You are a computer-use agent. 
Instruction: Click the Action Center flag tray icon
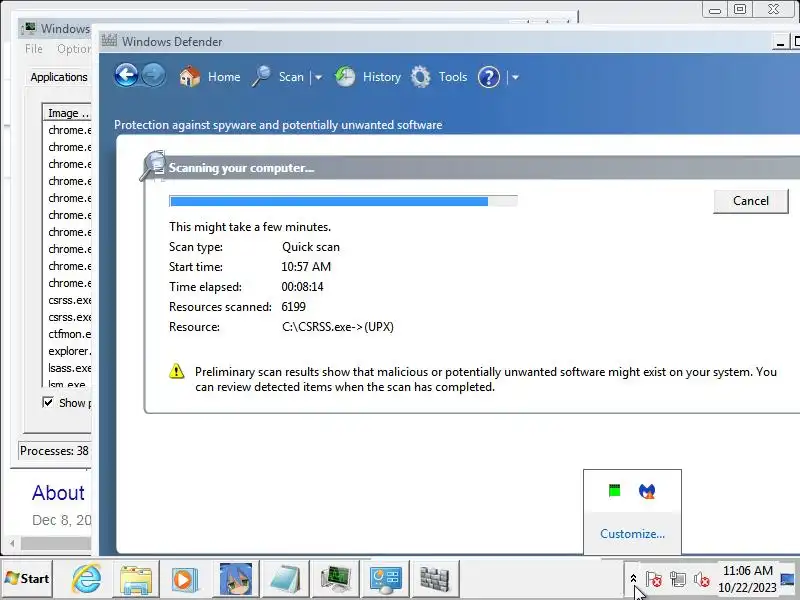[x=654, y=579]
